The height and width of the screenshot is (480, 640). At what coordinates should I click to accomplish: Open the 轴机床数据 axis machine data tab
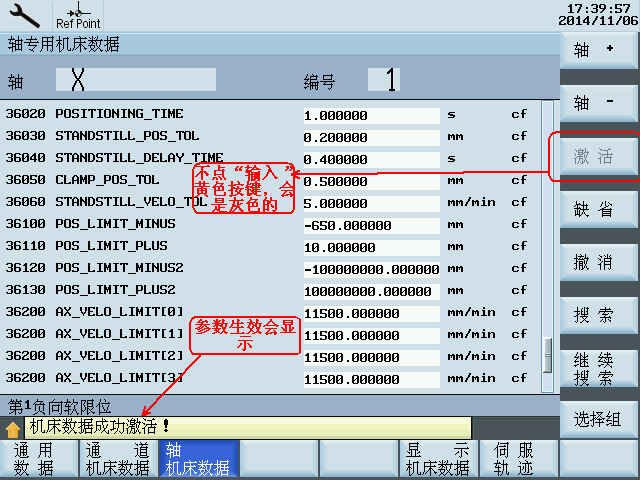[x=198, y=458]
